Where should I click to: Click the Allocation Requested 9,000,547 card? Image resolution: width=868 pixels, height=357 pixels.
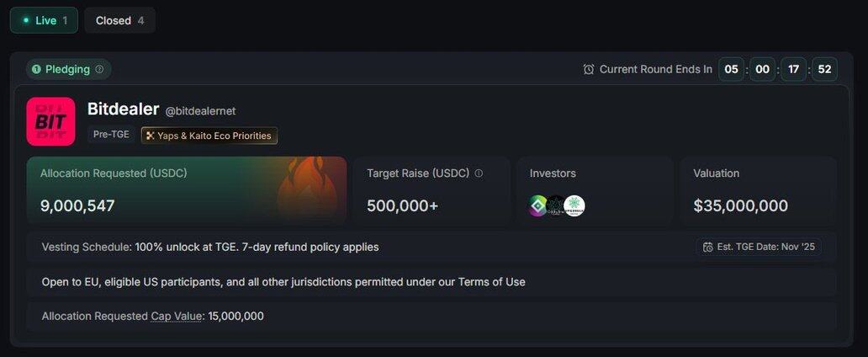point(186,189)
